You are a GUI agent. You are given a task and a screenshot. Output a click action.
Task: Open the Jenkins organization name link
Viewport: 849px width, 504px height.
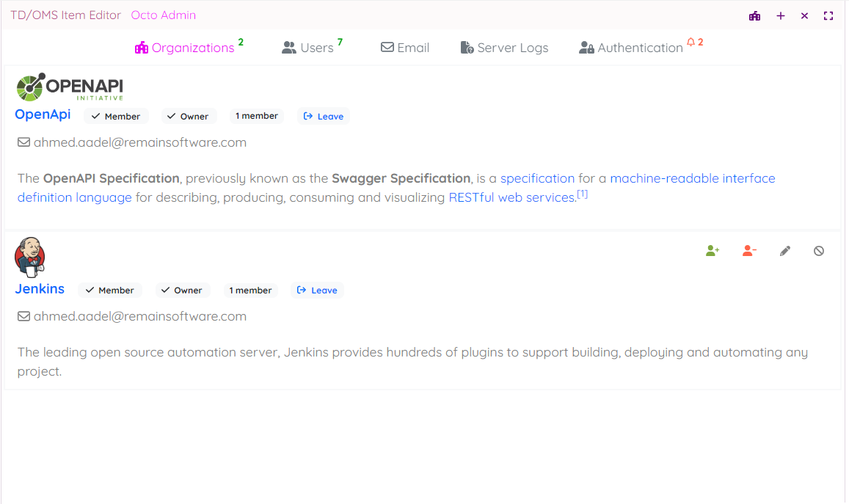[x=40, y=289]
